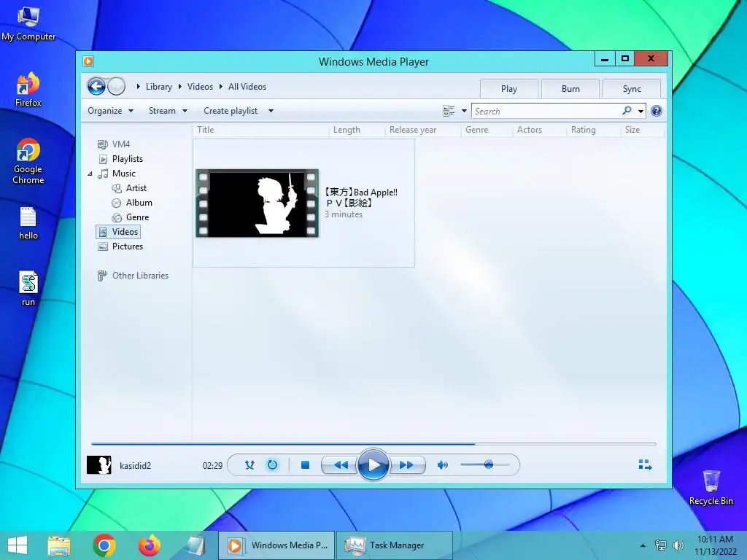This screenshot has width=747, height=560.
Task: Click the next/fast-forward button
Action: [407, 465]
